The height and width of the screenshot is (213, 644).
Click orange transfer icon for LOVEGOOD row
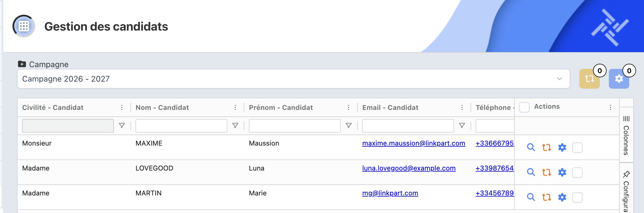pos(546,172)
